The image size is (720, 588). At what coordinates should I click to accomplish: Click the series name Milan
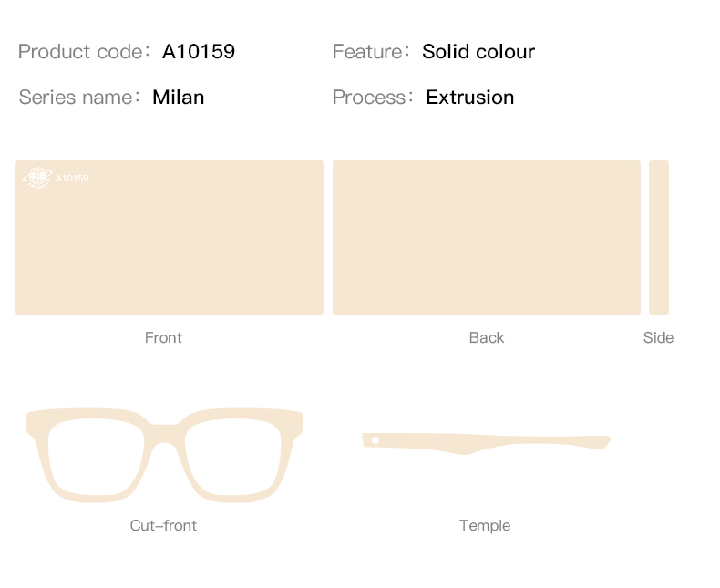coord(178,98)
